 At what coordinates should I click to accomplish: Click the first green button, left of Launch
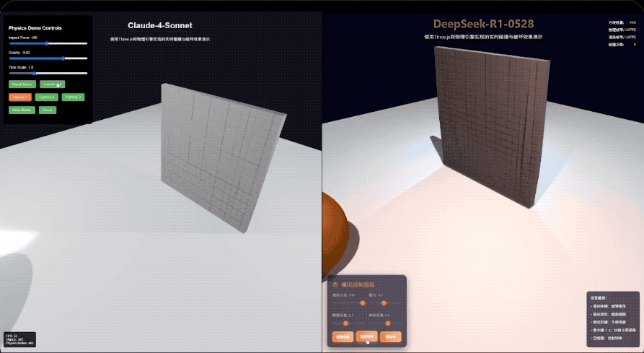click(x=22, y=84)
